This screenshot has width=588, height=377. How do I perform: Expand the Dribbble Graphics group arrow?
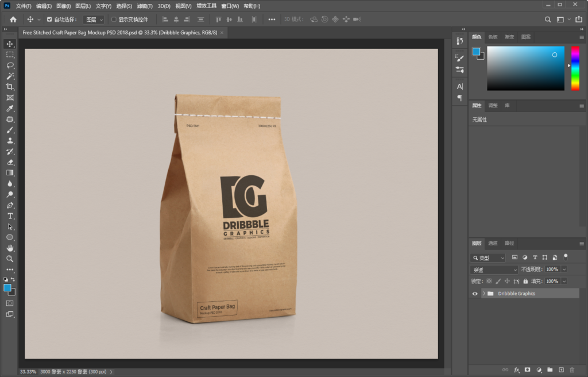483,293
